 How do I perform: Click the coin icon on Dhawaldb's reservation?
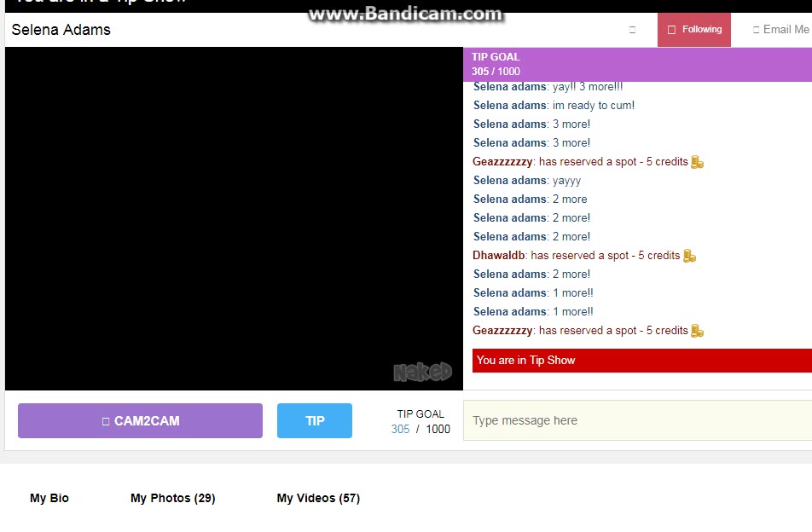coord(689,256)
